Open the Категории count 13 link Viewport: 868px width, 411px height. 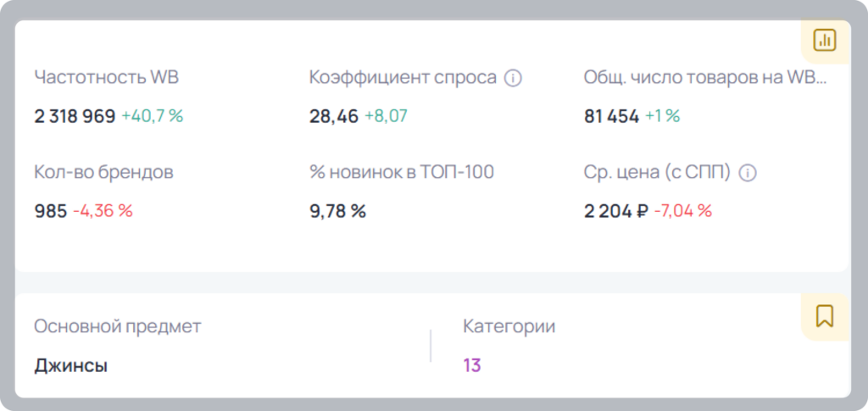click(x=471, y=365)
